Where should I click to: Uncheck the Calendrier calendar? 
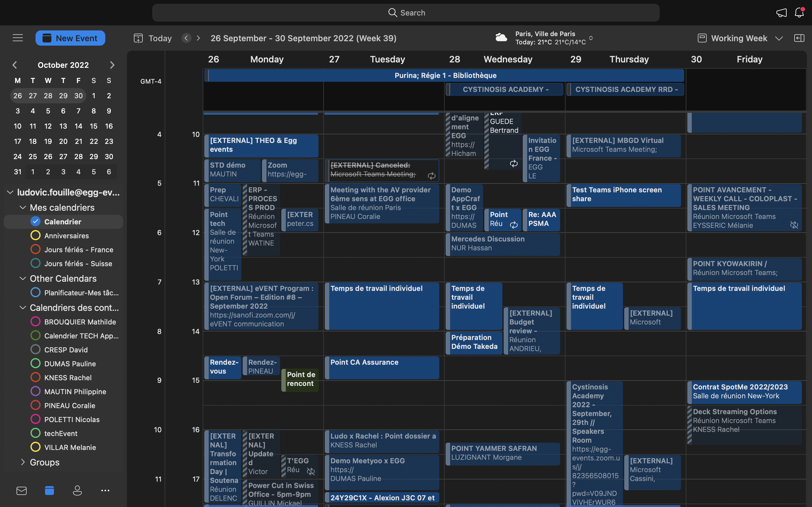click(35, 221)
